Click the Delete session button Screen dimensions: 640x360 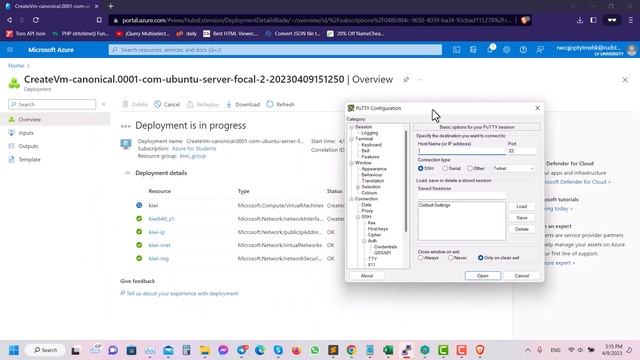tap(522, 229)
